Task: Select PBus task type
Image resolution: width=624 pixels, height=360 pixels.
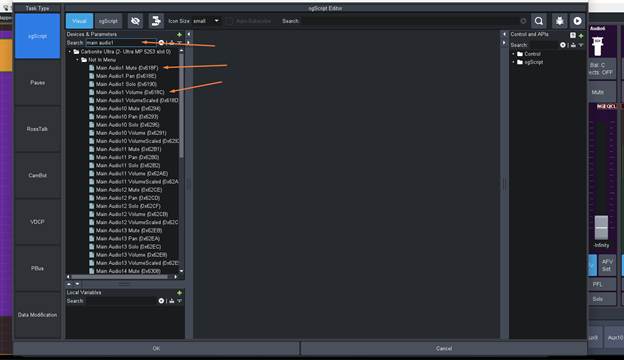Action: [x=37, y=268]
